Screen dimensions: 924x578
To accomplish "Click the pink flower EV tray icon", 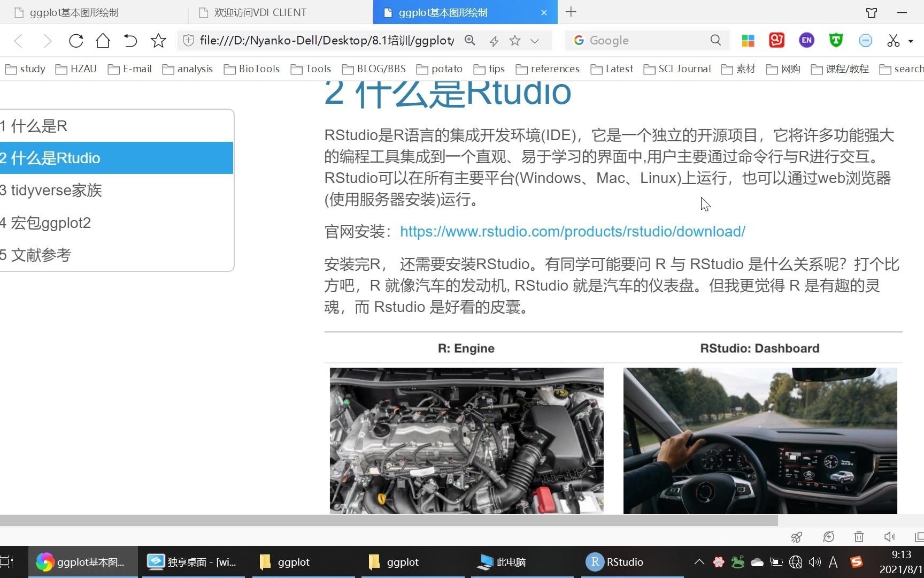I will click(x=719, y=562).
